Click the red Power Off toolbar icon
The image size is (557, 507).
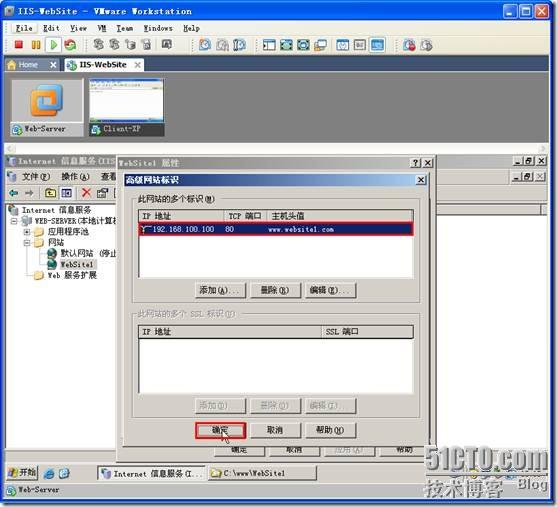tap(19, 45)
